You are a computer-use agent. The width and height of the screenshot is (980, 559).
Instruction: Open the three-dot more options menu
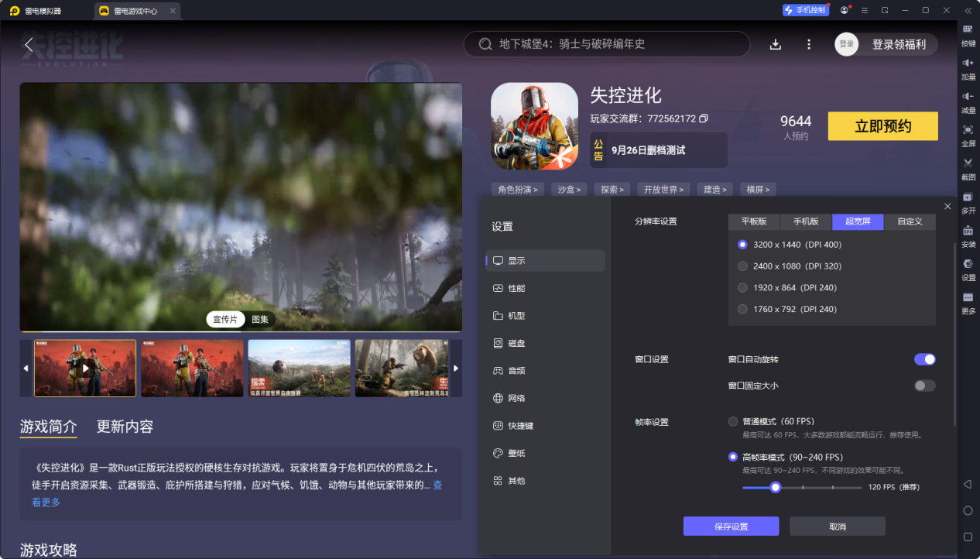click(809, 44)
